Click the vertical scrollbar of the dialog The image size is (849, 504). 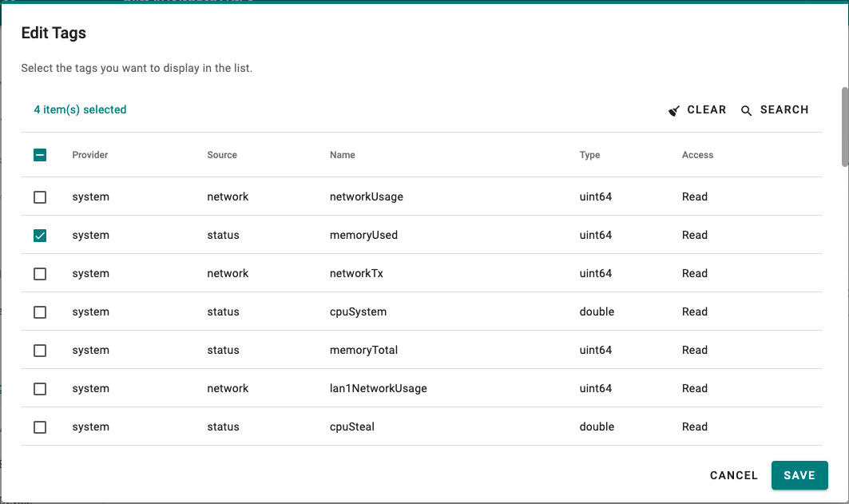pyautogui.click(x=845, y=127)
